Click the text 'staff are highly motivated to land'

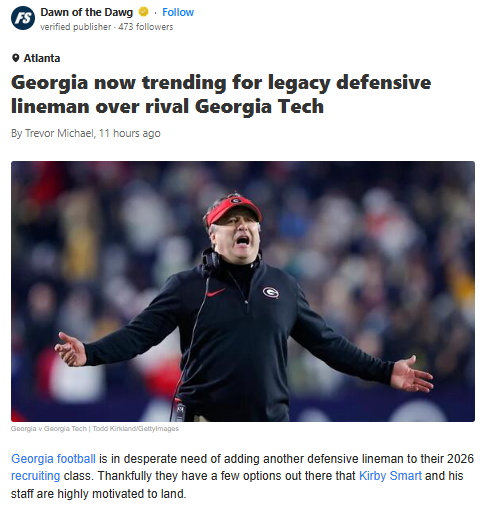point(98,494)
